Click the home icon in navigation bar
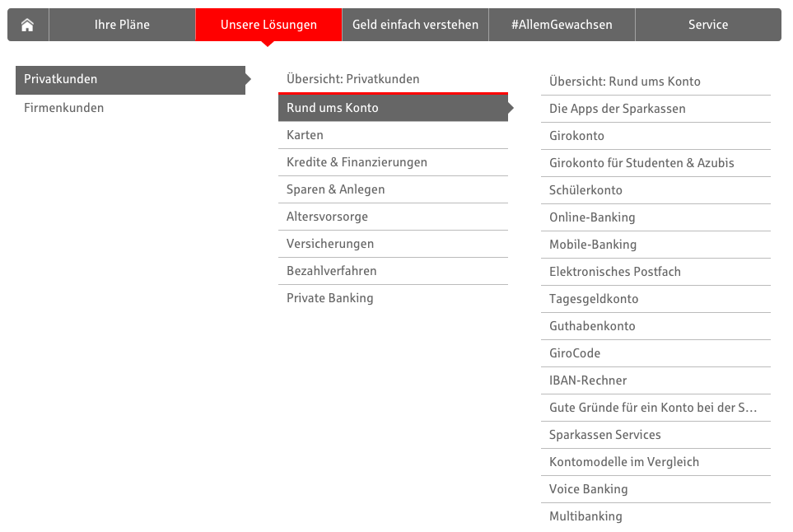 point(28,25)
